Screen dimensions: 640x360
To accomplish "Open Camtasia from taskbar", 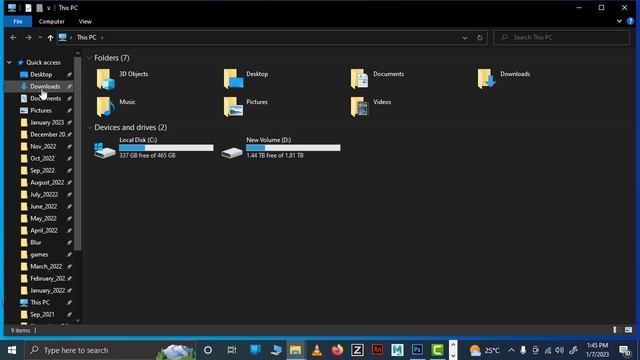I will coord(438,350).
